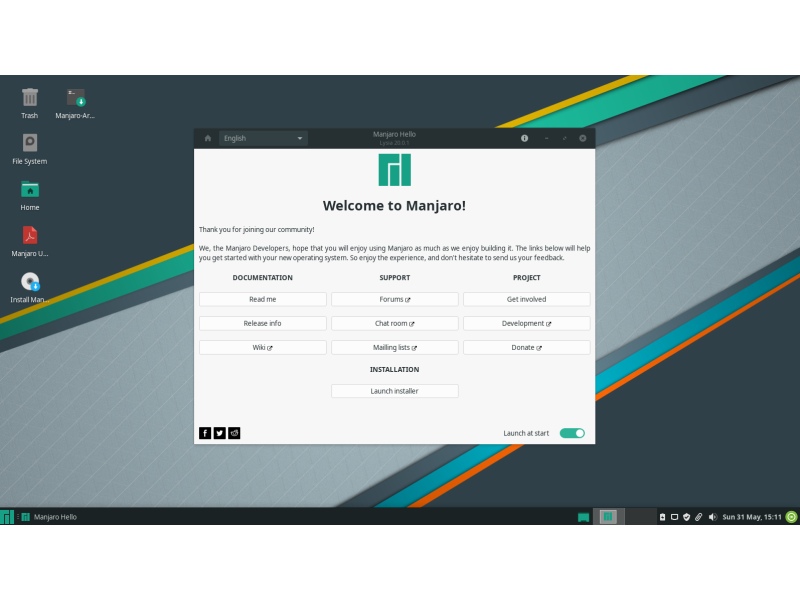Viewport: 800px width, 600px height.
Task: Switch to the first workspace in pager
Action: point(608,517)
